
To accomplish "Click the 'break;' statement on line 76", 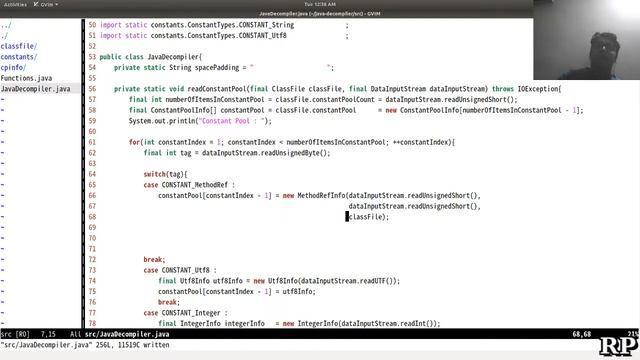I will coord(169,302).
